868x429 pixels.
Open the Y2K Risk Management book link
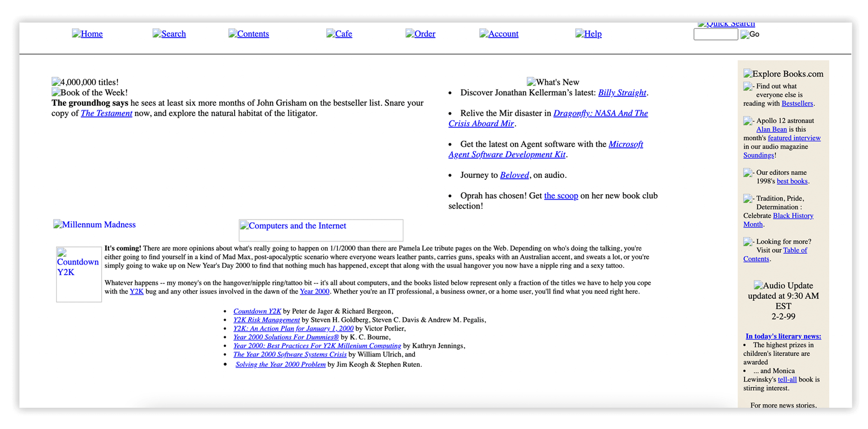pyautogui.click(x=266, y=320)
